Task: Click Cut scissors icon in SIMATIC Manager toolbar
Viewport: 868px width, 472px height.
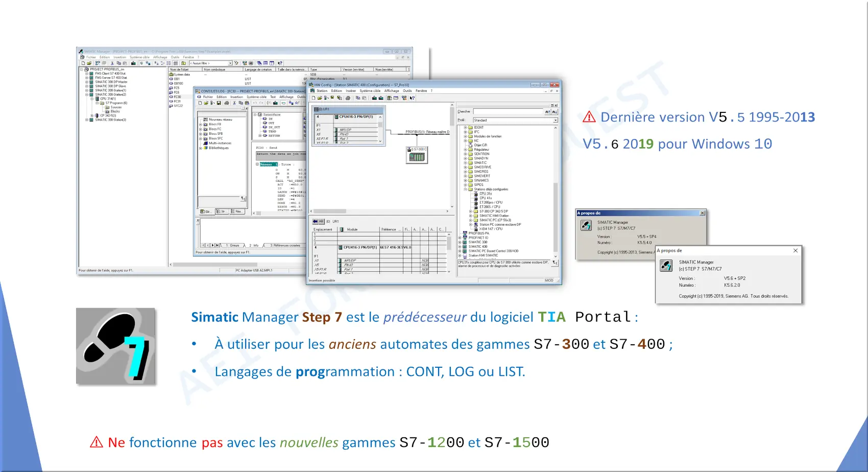Action: coord(112,63)
